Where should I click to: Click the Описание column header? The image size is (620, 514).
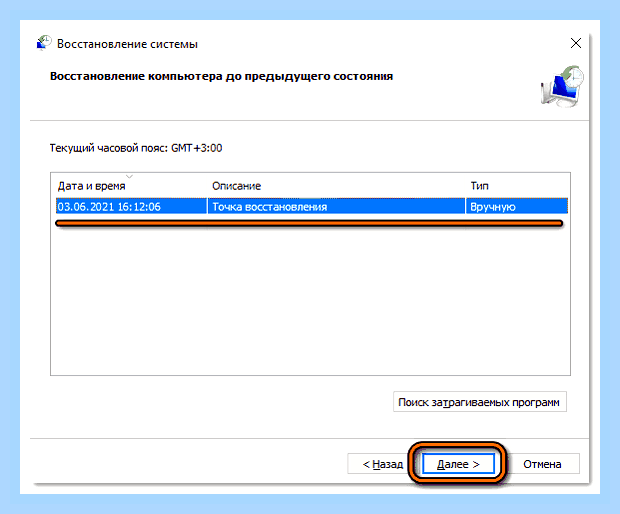236,186
